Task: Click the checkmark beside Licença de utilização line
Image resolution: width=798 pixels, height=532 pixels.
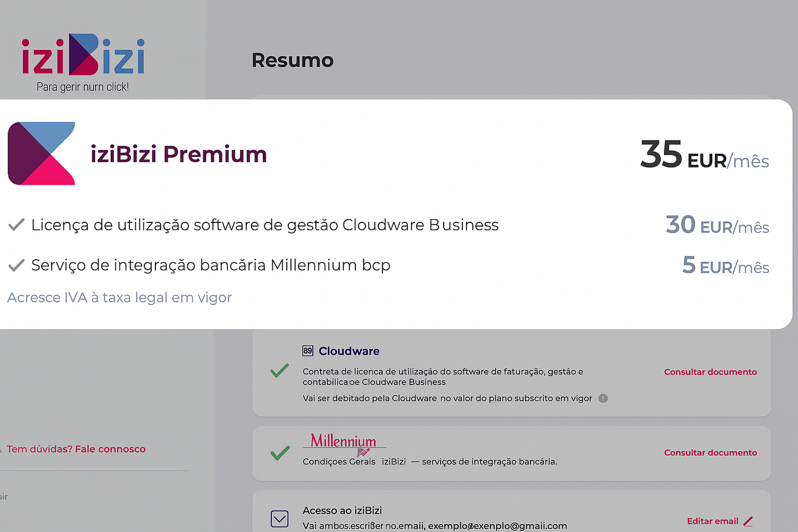Action: point(16,225)
